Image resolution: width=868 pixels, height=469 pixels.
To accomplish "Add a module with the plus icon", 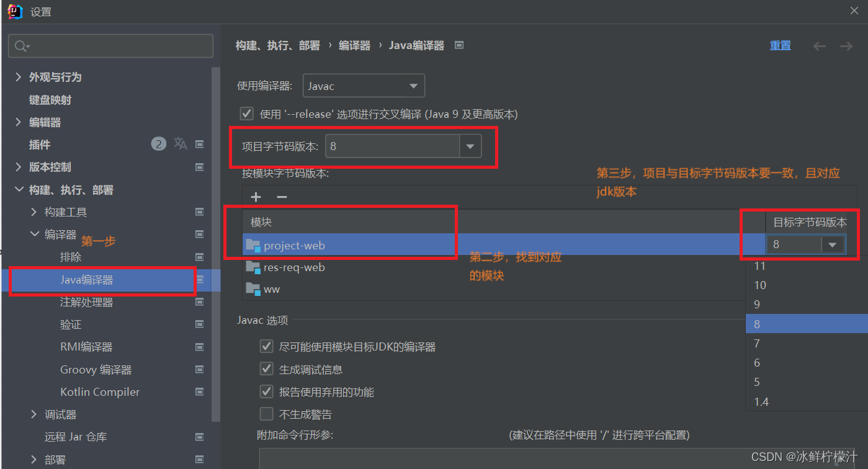I will tap(256, 197).
